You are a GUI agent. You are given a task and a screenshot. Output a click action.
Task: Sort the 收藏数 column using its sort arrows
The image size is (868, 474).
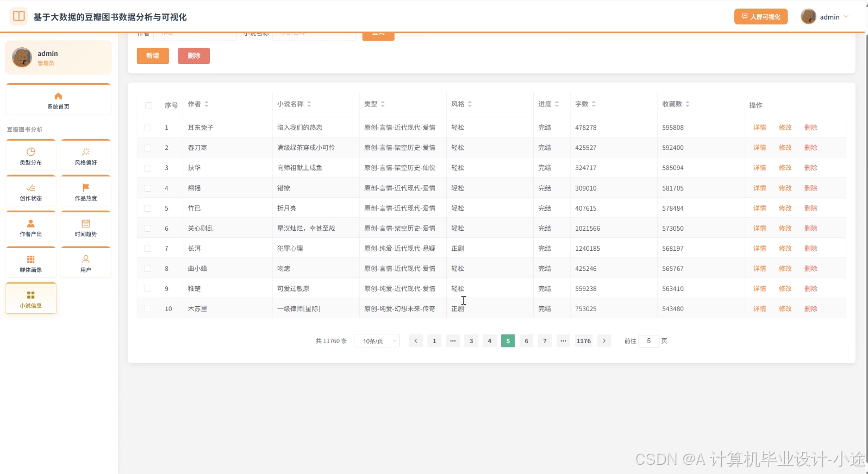688,104
